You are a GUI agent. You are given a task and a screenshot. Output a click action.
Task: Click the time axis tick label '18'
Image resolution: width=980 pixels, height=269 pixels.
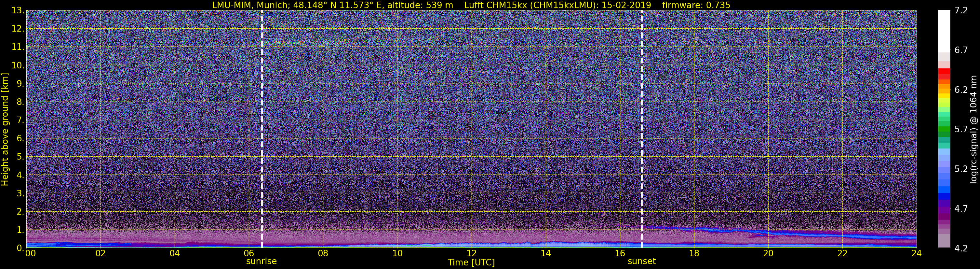(694, 253)
